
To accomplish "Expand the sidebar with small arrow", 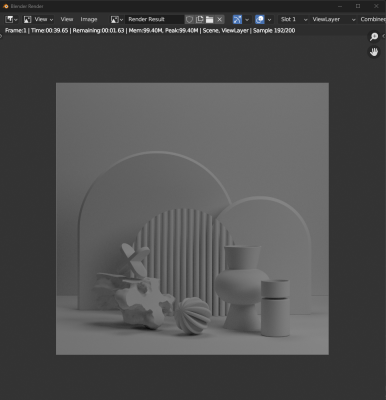I will (x=384, y=36).
